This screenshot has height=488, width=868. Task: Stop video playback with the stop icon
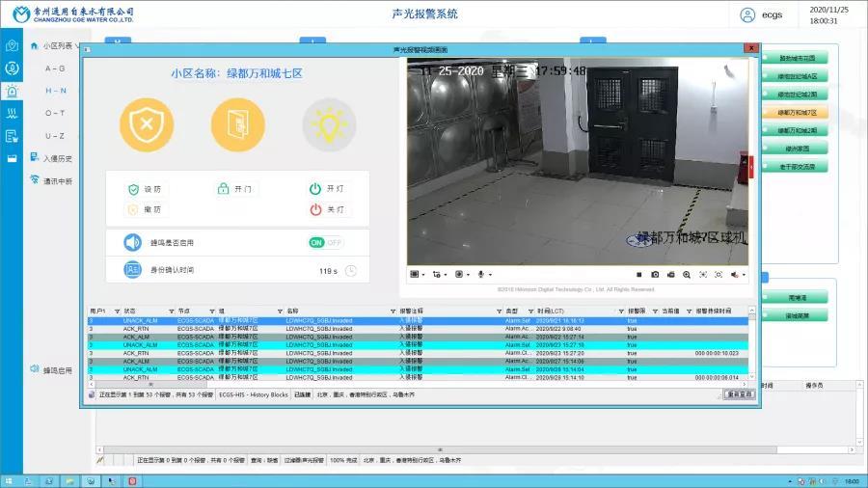coord(638,275)
